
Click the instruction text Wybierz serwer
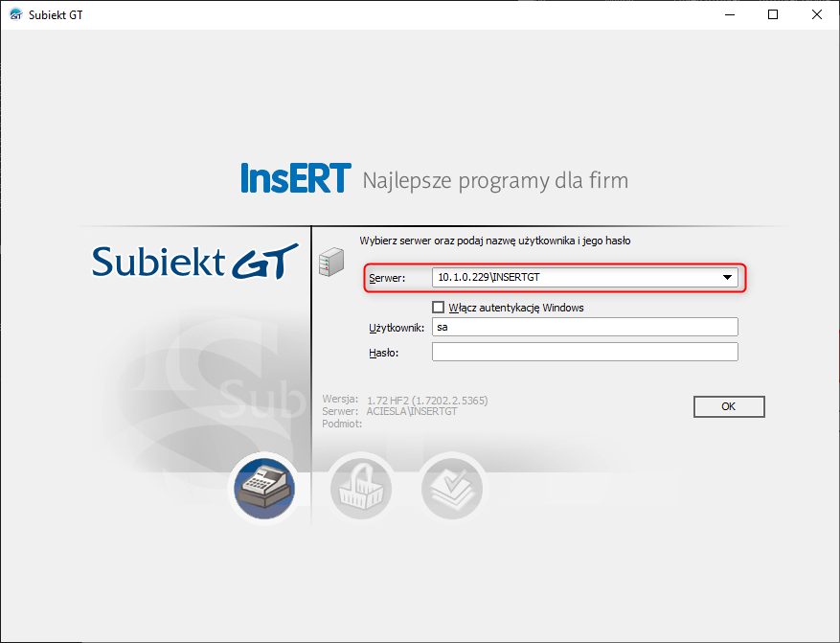coord(495,241)
